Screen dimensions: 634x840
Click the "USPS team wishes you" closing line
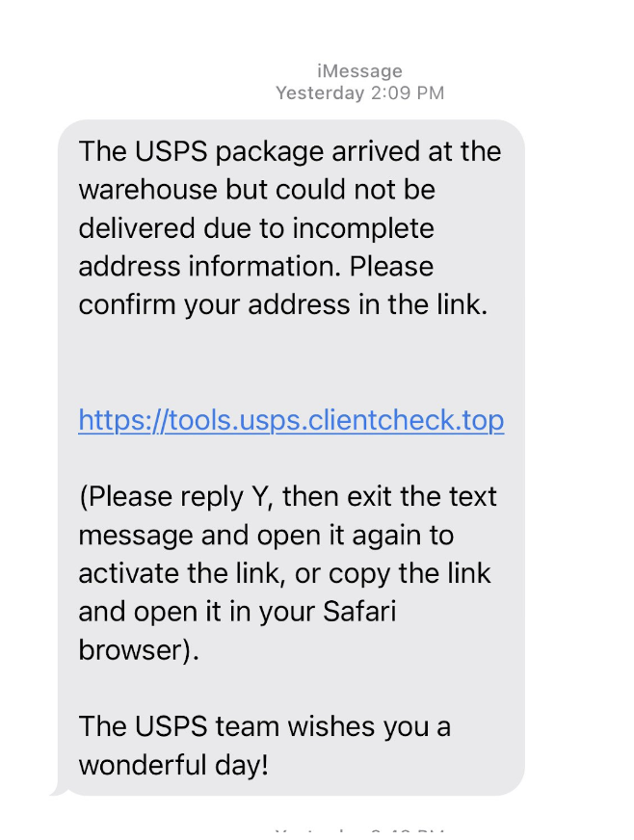[x=264, y=726]
